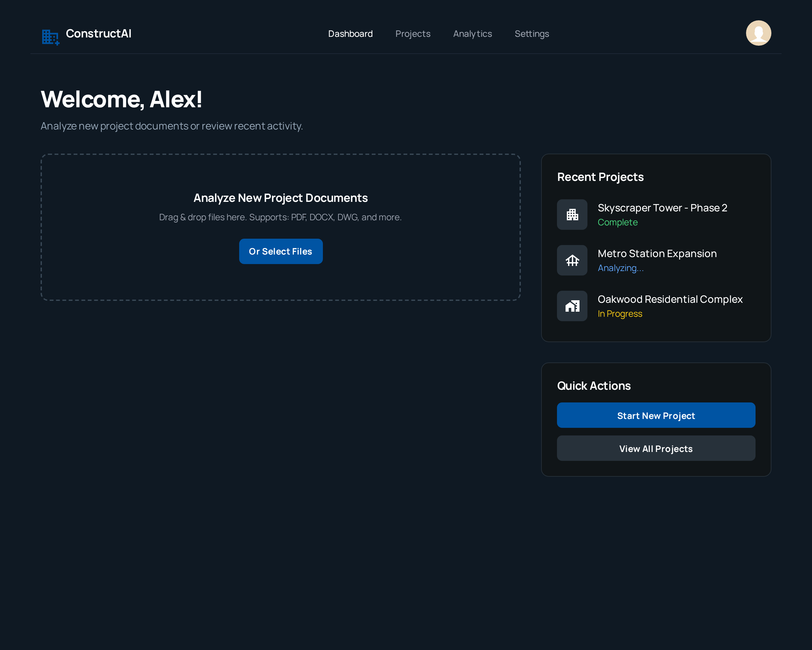Select the Oakwood Residential house icon
Screen dimensions: 812x650
pos(572,306)
